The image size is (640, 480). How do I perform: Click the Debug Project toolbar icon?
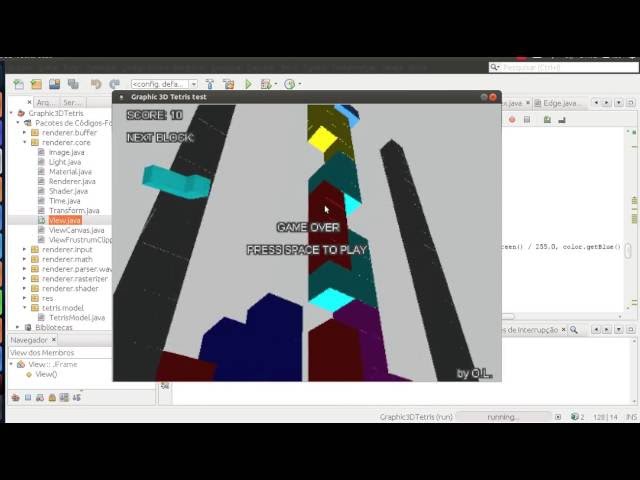[x=266, y=84]
